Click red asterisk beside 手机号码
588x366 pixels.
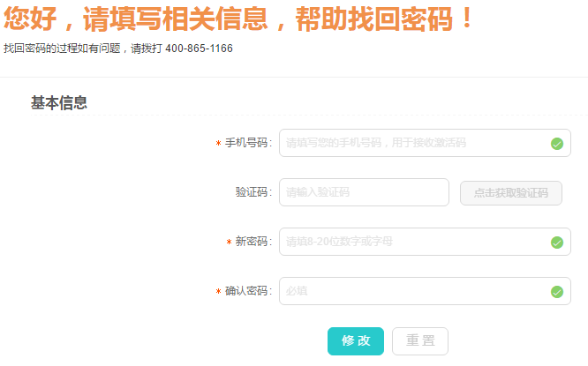click(218, 143)
